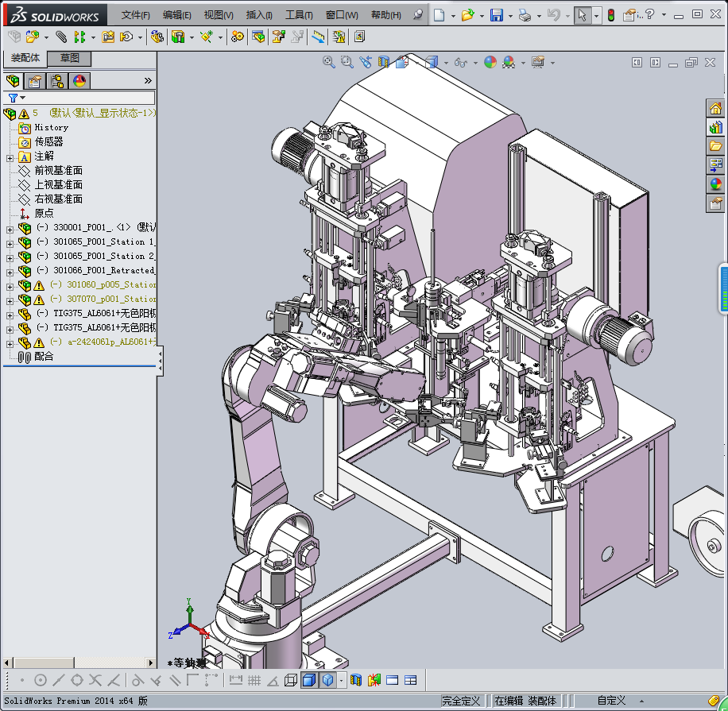The width and height of the screenshot is (728, 711).
Task: Open the 工具(T) menu
Action: click(x=299, y=15)
